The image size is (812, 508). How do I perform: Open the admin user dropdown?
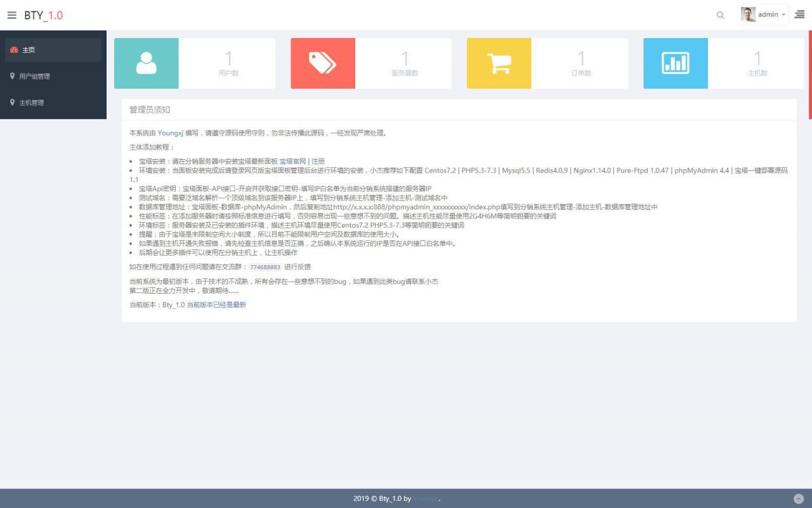tap(763, 15)
